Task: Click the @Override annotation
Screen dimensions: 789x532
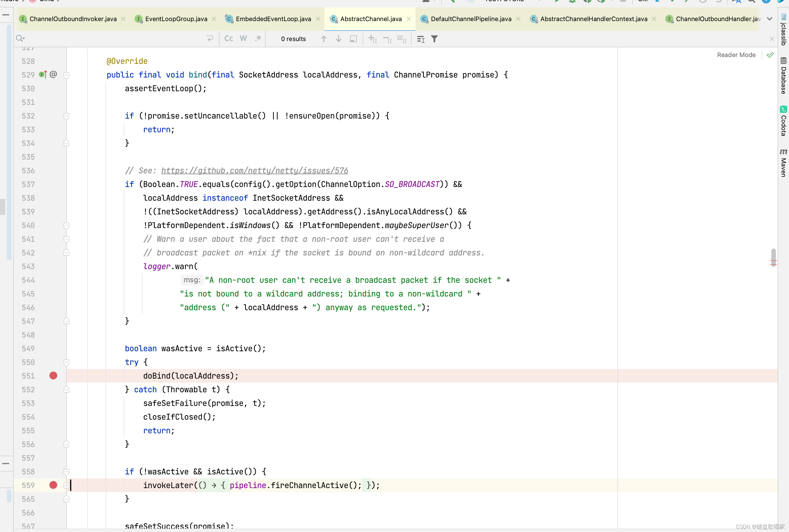Action: coord(127,61)
